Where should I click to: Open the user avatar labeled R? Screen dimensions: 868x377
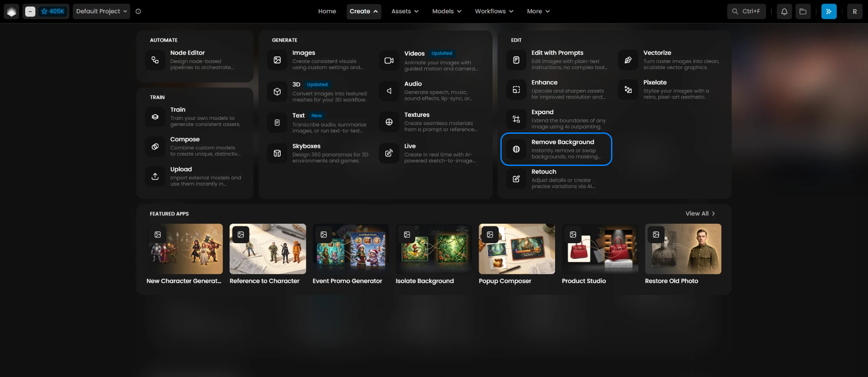[x=855, y=12]
